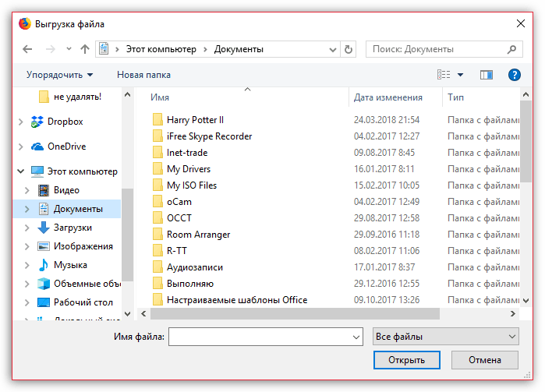Expand the Документы sidebar node
Screen dimensions: 545x392
[x=27, y=209]
